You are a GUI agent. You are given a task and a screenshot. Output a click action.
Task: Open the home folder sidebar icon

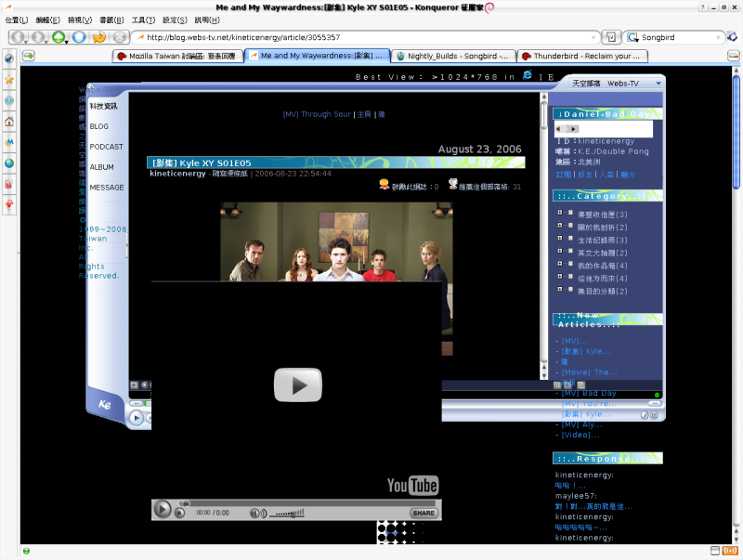[x=9, y=121]
